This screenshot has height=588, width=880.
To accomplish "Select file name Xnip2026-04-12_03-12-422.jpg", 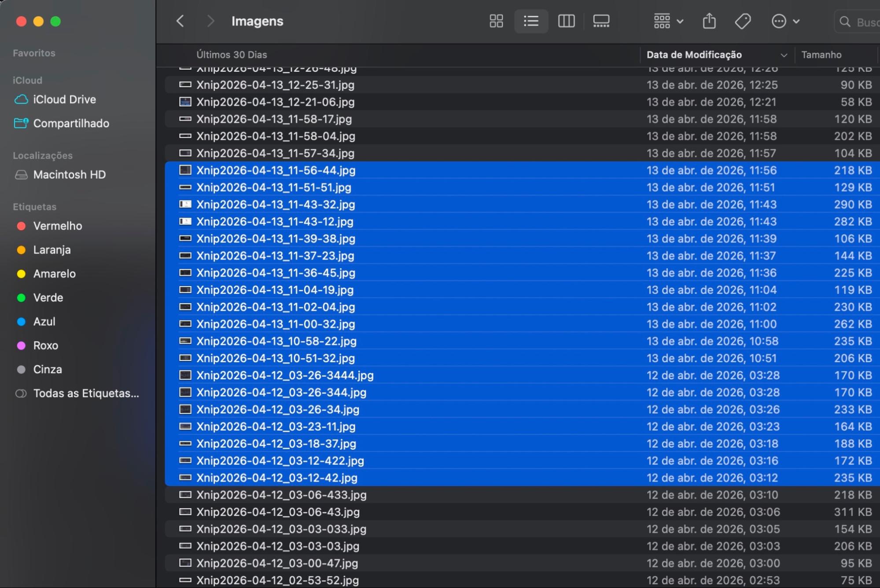I will click(280, 460).
